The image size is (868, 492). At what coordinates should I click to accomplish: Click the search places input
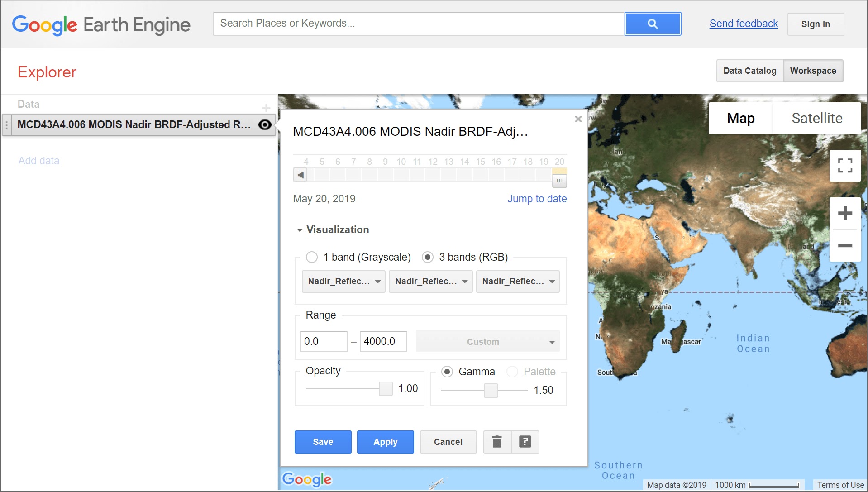click(x=419, y=24)
